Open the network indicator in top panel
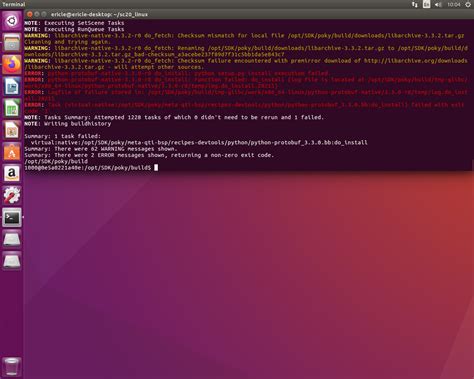The image size is (474, 379). (x=414, y=4)
